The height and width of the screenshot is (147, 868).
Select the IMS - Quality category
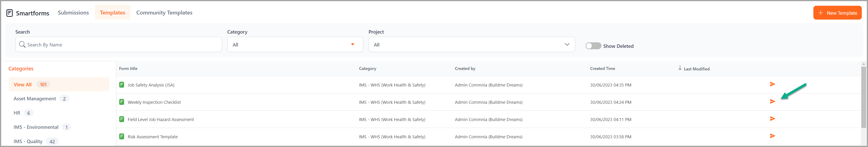point(28,141)
